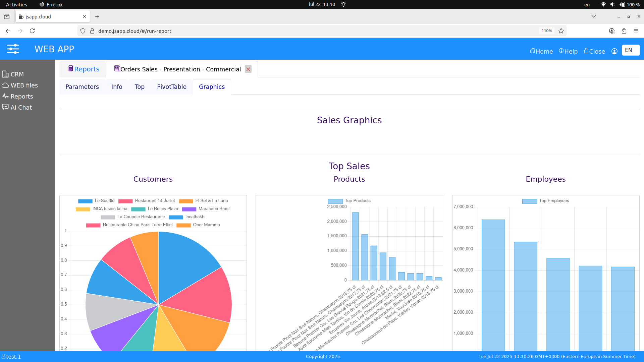Viewport: 644px width, 362px height.
Task: Click the Maracanã Brasil purple legend swatch
Action: 189,209
